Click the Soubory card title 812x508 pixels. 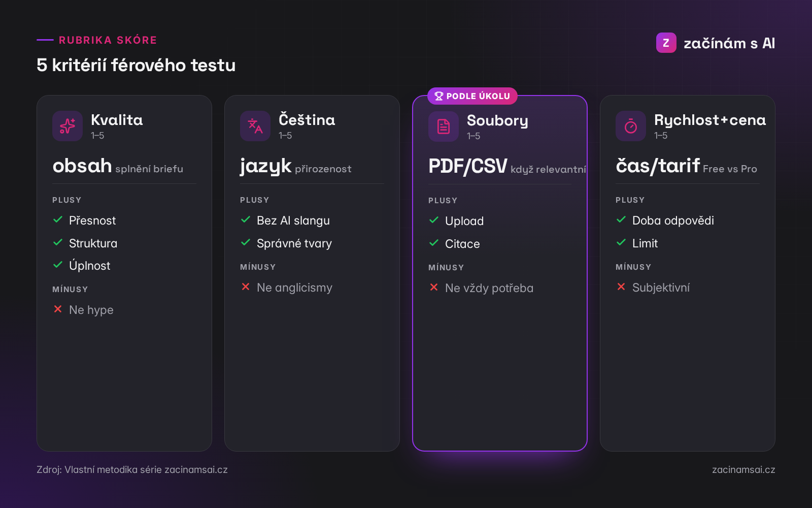coord(497,121)
